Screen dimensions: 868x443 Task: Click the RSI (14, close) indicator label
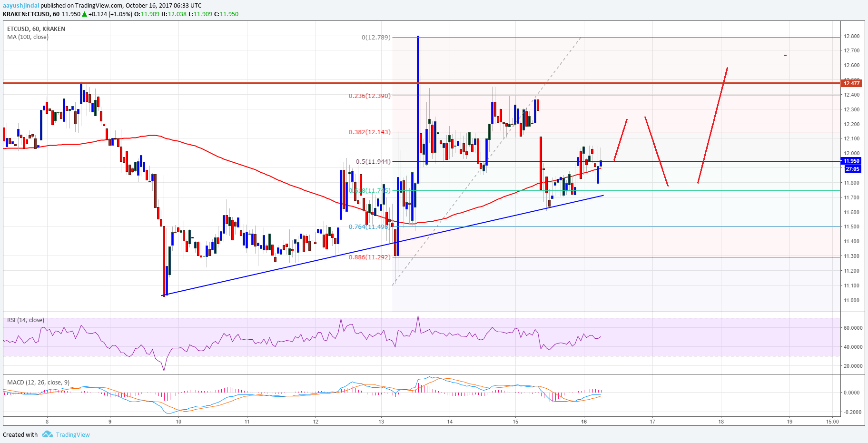26,320
